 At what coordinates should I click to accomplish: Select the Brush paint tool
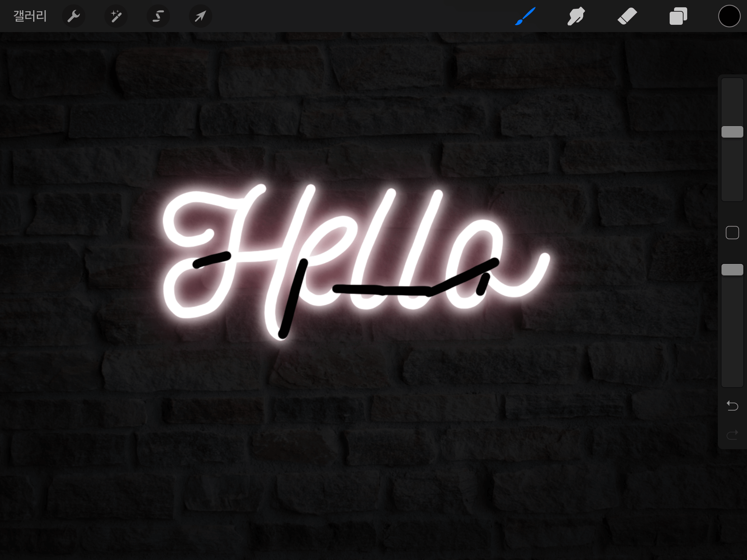[x=525, y=16]
